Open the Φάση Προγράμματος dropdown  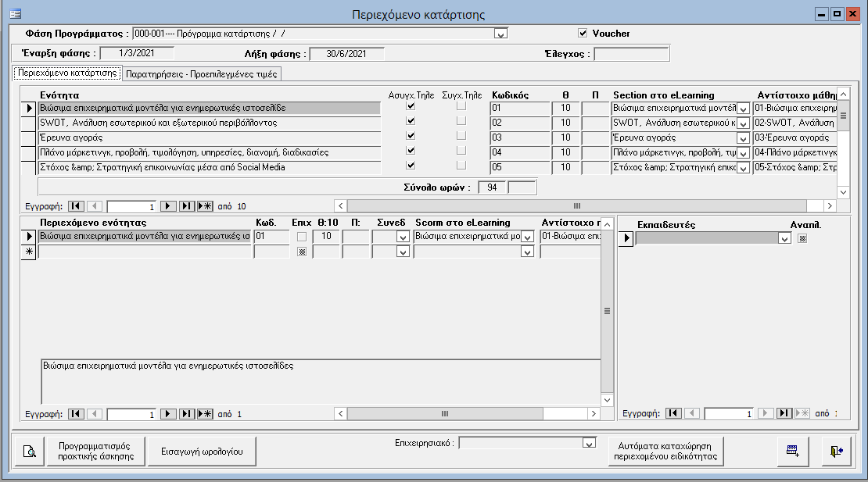501,34
